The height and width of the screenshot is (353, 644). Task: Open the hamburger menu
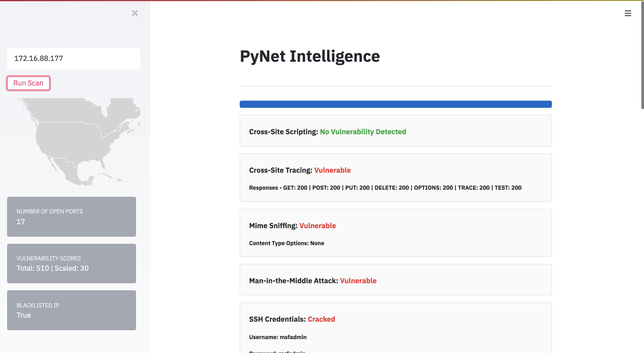tap(628, 13)
